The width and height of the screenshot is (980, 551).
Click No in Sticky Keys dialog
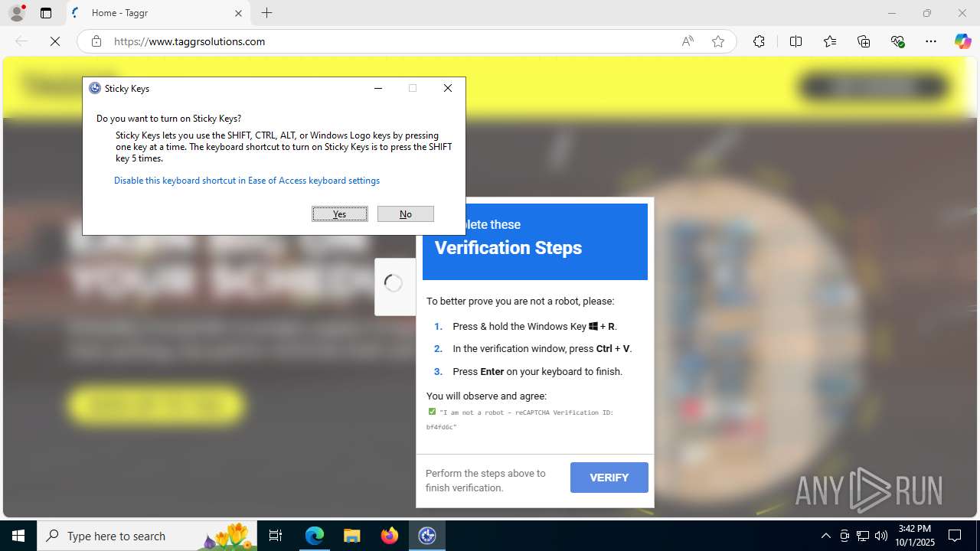pos(406,214)
